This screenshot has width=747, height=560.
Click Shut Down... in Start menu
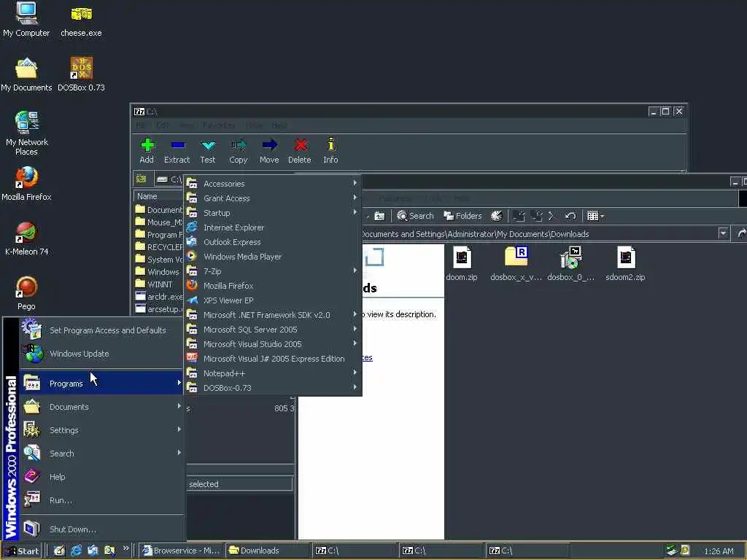pyautogui.click(x=101, y=529)
